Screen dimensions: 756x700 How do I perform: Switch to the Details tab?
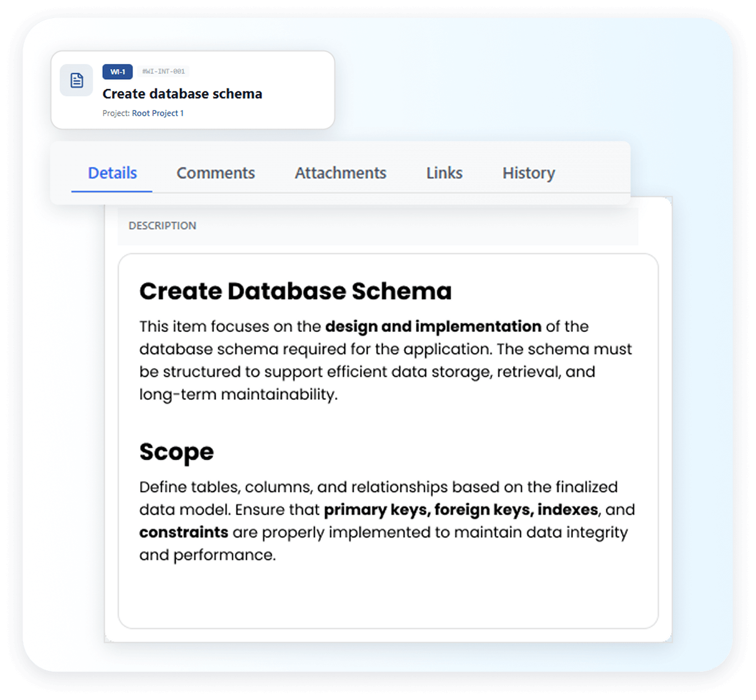(x=112, y=173)
